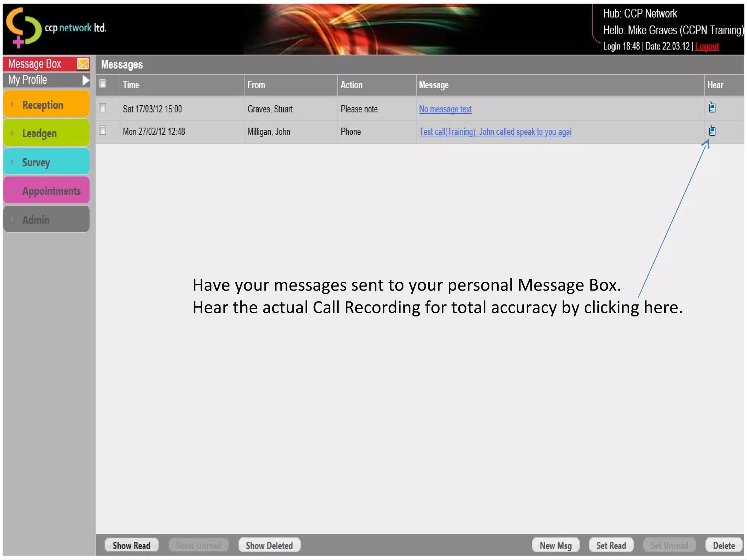Check the Sat 17/03/12 message checkbox

point(103,108)
